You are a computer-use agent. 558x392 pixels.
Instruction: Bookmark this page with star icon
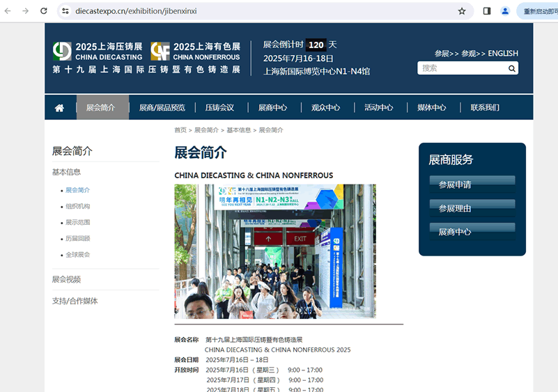click(x=462, y=11)
